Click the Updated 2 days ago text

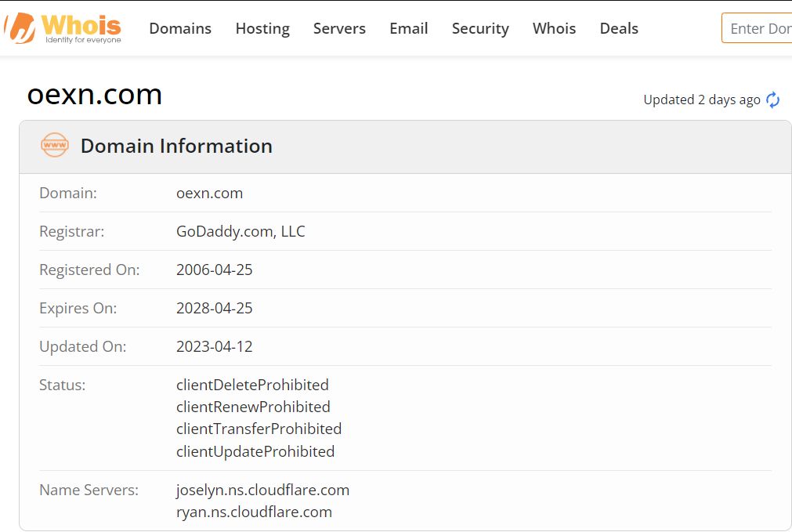coord(702,100)
